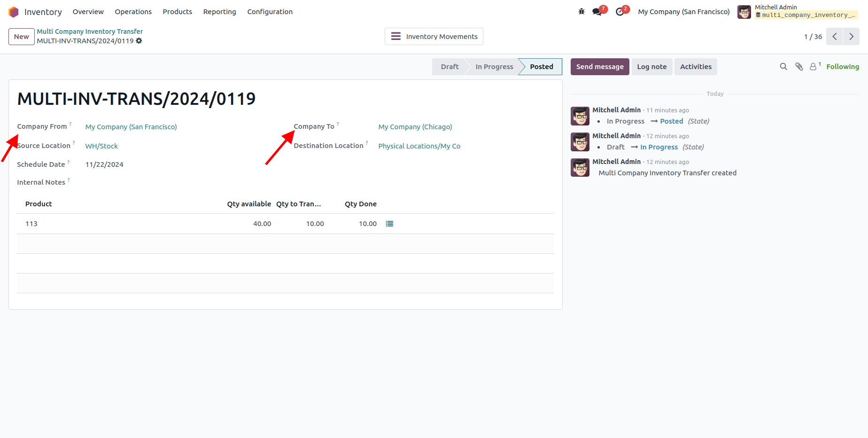This screenshot has height=438, width=868.
Task: Click the gear icon beside record name
Action: coord(139,41)
